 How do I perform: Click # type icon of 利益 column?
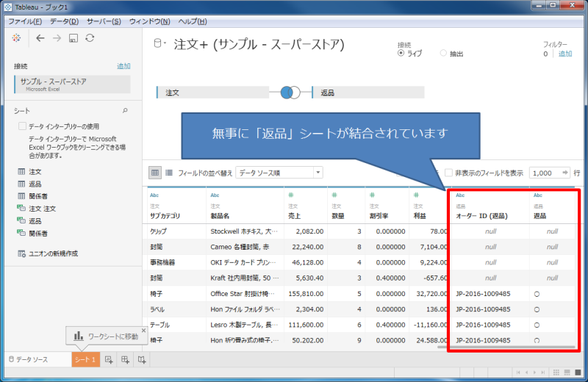tap(416, 195)
